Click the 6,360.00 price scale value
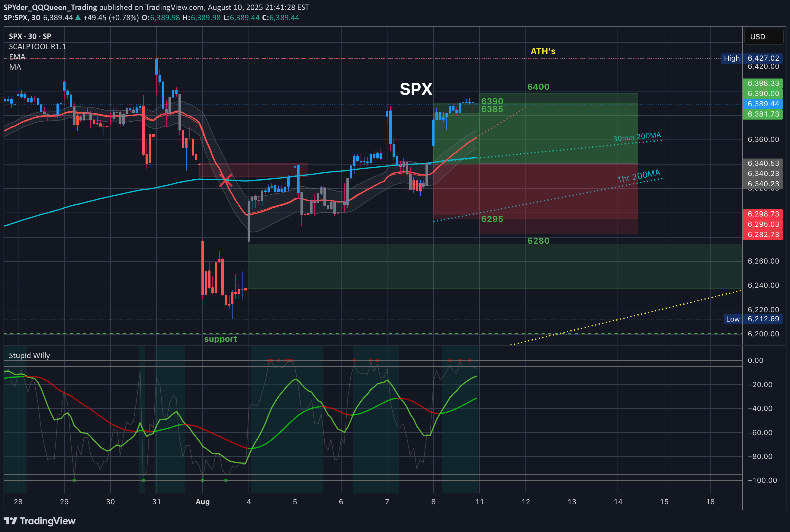The height and width of the screenshot is (532, 790). pyautogui.click(x=763, y=139)
